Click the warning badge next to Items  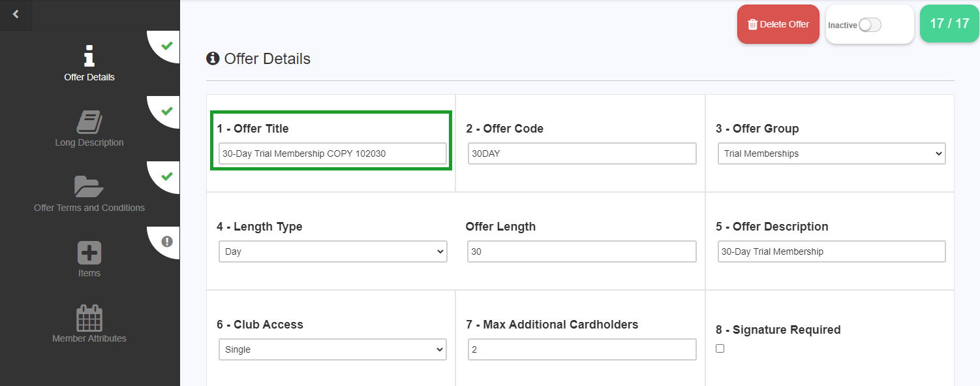pyautogui.click(x=167, y=242)
